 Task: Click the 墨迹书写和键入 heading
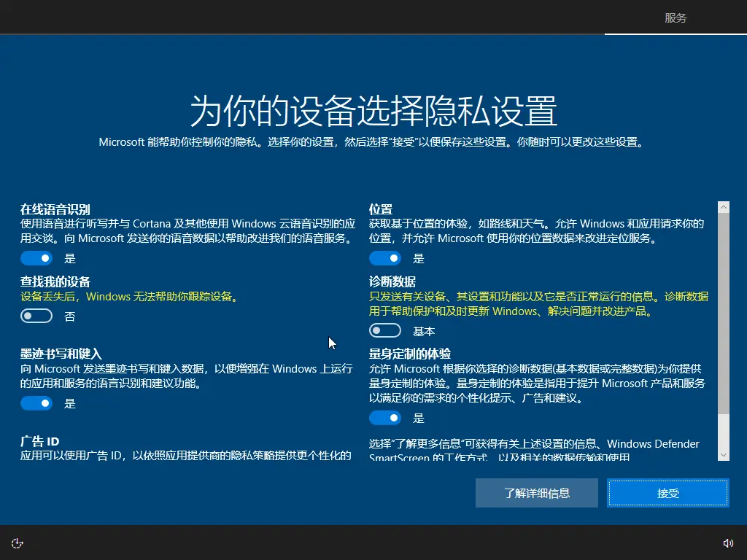[61, 354]
